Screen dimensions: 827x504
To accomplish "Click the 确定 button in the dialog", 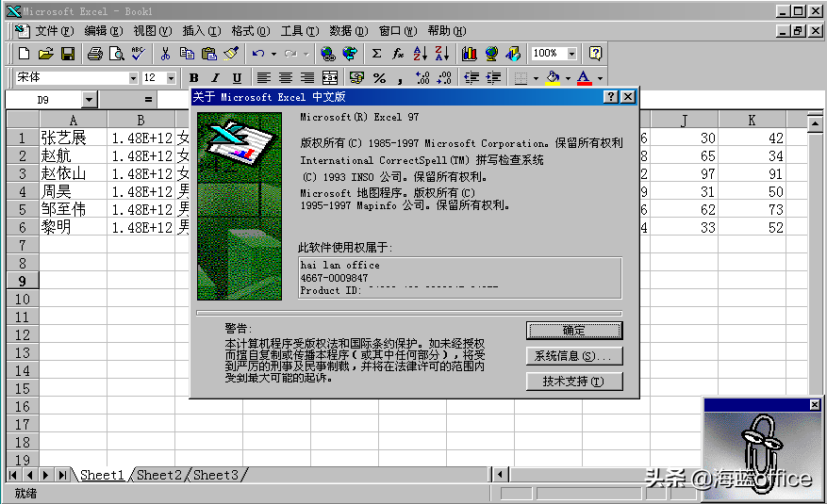I will pos(574,331).
